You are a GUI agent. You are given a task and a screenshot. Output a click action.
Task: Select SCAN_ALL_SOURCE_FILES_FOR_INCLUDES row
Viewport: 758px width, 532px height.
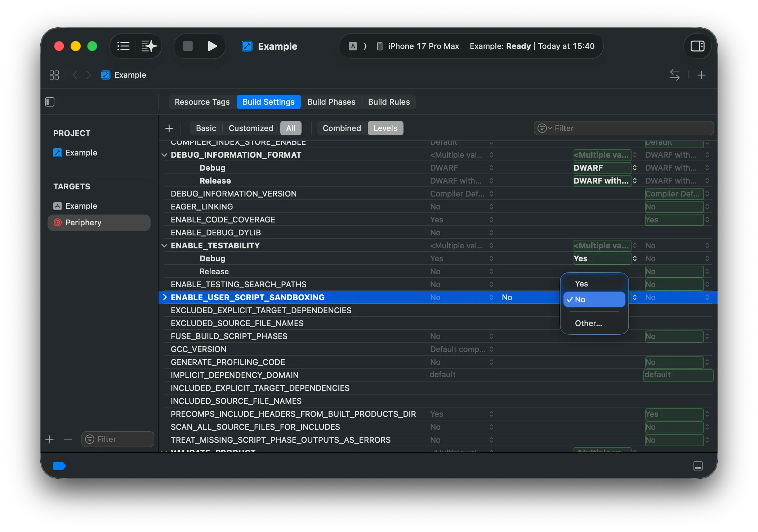pyautogui.click(x=438, y=427)
